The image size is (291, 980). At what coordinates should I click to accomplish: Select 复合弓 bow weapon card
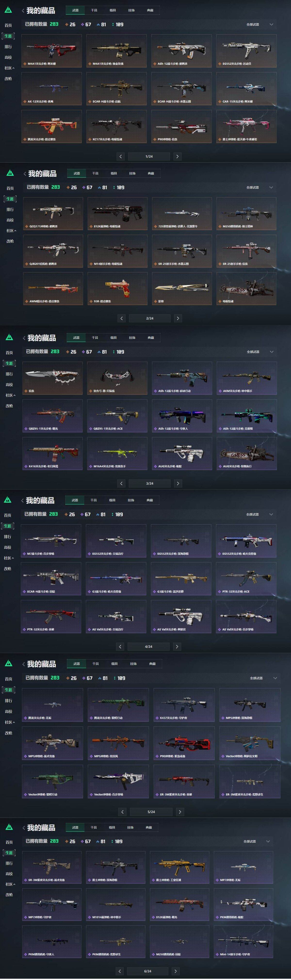[x=117, y=378]
